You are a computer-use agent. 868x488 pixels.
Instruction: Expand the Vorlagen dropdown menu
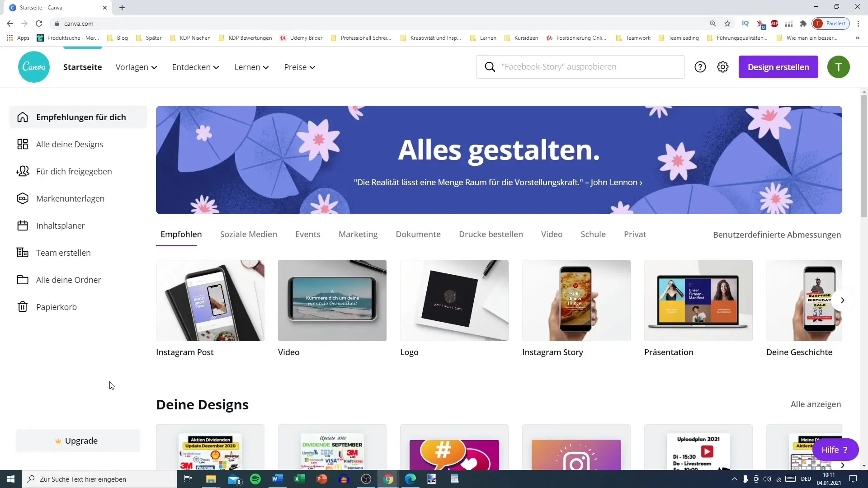pyautogui.click(x=137, y=67)
